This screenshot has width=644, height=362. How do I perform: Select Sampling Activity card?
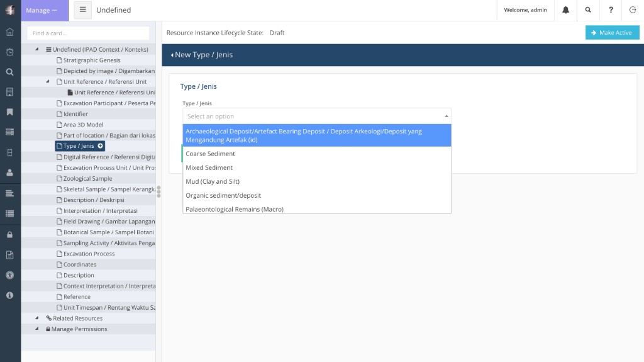(106, 243)
